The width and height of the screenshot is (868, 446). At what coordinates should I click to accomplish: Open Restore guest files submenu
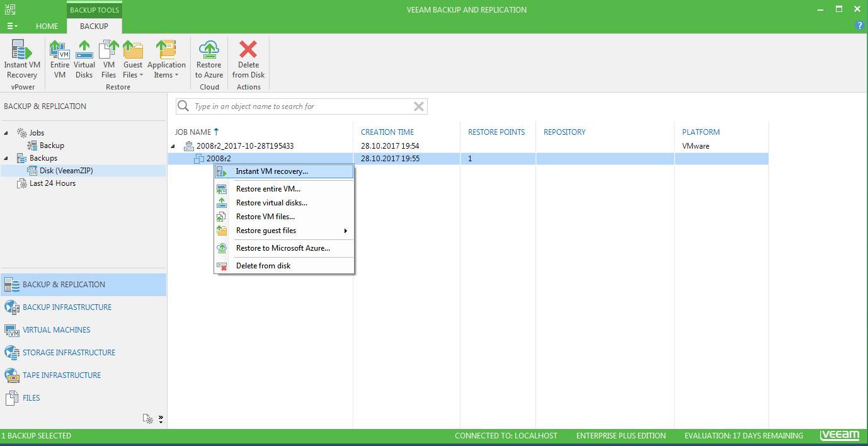283,231
